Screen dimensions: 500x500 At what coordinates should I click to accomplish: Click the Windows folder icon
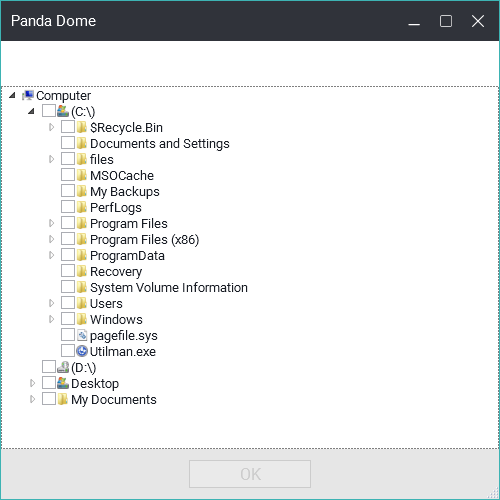click(82, 319)
